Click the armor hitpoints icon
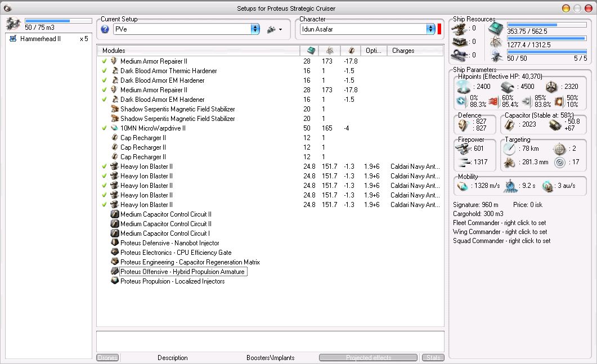The height and width of the screenshot is (364, 597). (508, 87)
